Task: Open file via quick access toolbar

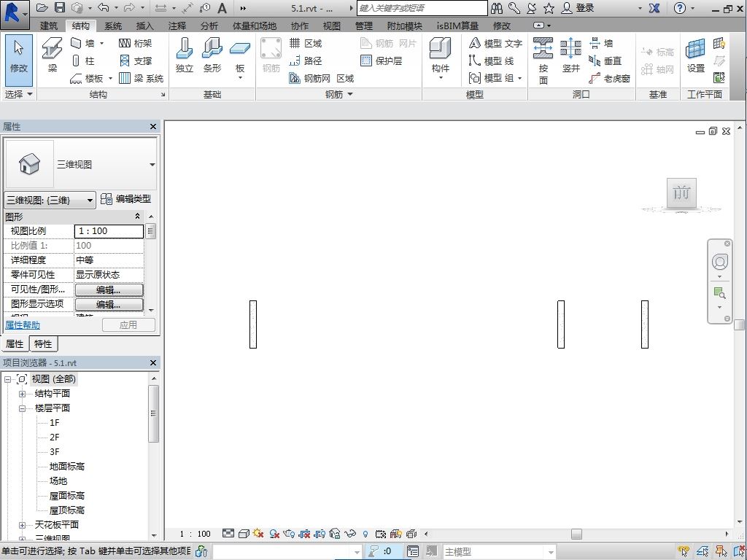Action: pos(42,7)
